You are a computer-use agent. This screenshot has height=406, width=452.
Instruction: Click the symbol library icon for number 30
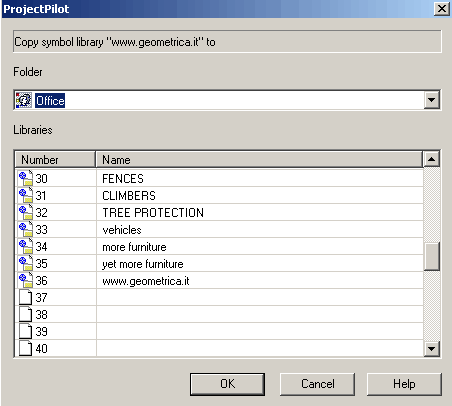click(x=26, y=178)
